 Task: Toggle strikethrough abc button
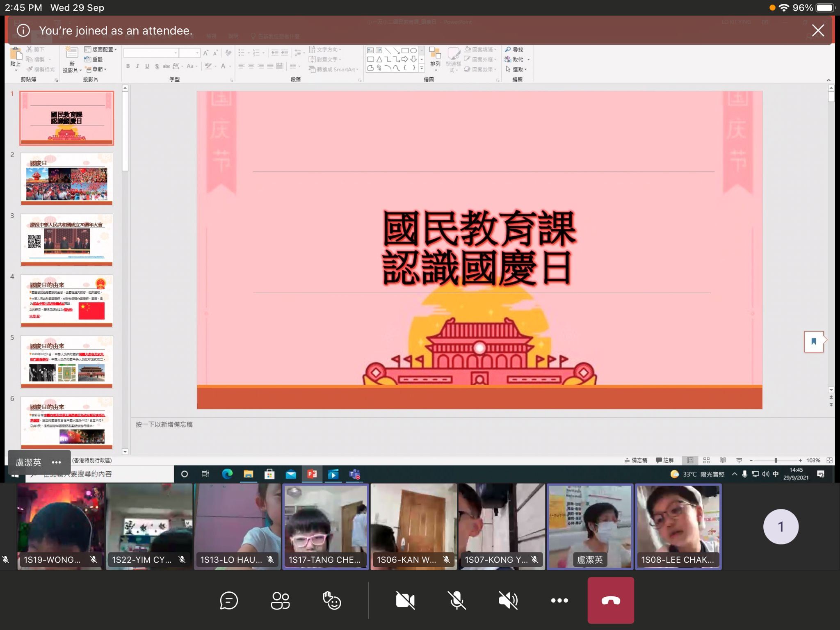click(x=166, y=66)
